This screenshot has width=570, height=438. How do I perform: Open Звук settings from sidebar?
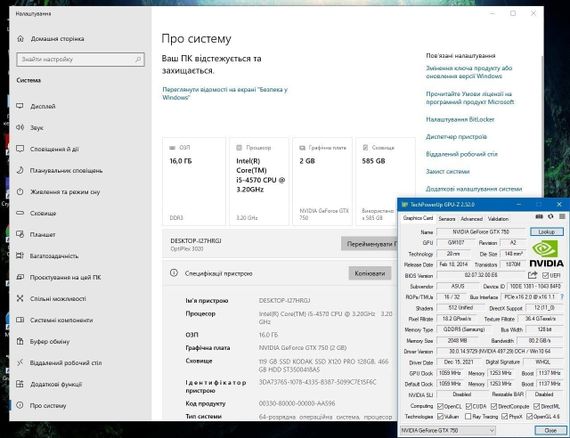pyautogui.click(x=30, y=128)
